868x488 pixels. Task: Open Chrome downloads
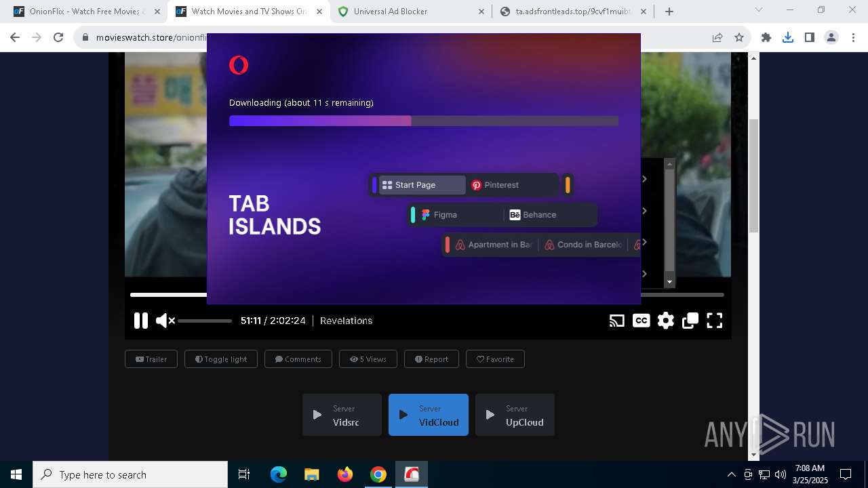[788, 38]
